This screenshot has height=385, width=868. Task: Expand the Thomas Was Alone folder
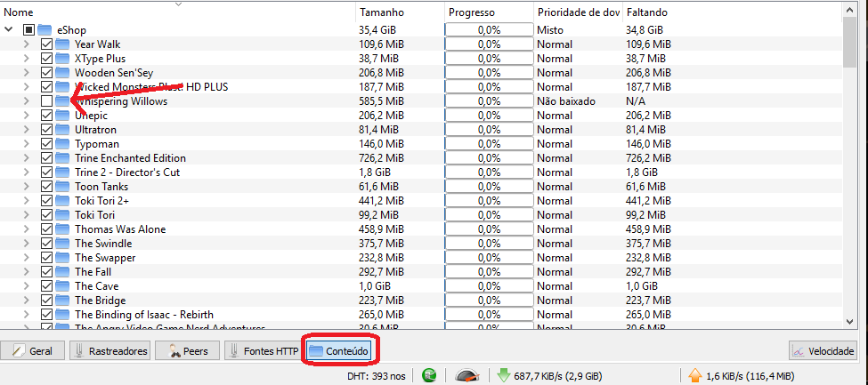tap(26, 229)
